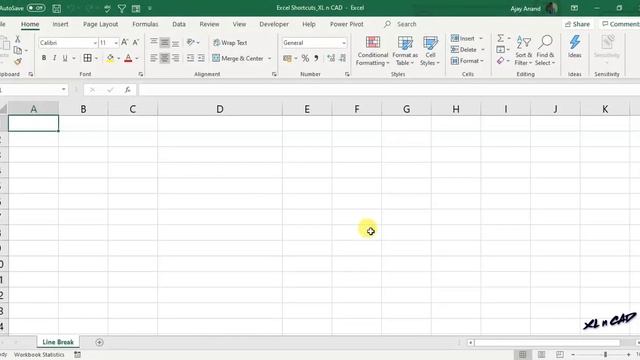Screen dimensions: 640x360
Task: Align text left
Action: point(153,58)
